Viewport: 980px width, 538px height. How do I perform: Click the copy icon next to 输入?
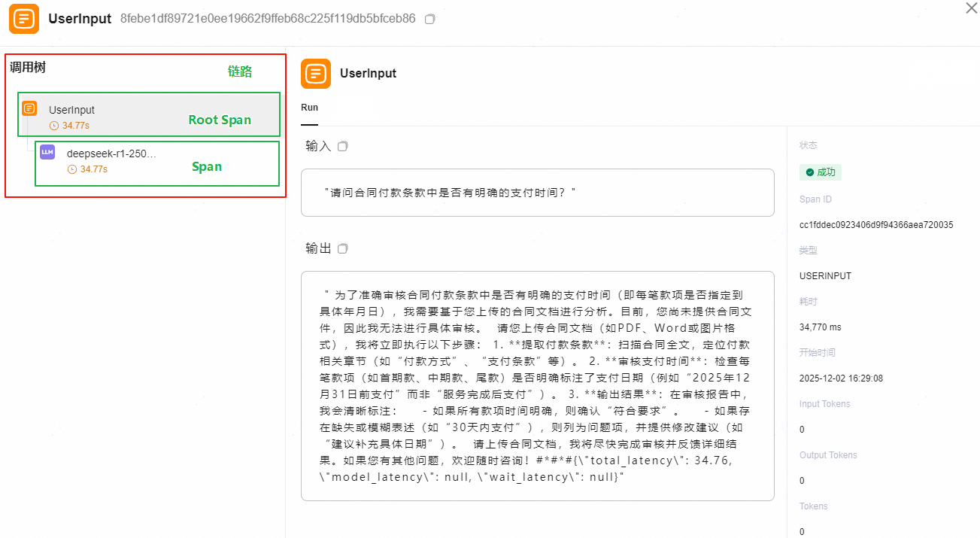pyautogui.click(x=343, y=146)
